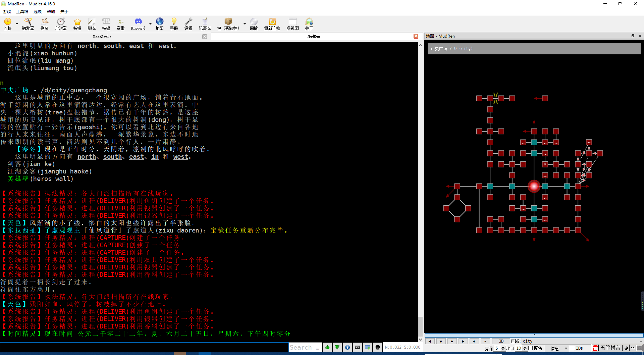Toggle the IME punctuation mode icon

633,348
